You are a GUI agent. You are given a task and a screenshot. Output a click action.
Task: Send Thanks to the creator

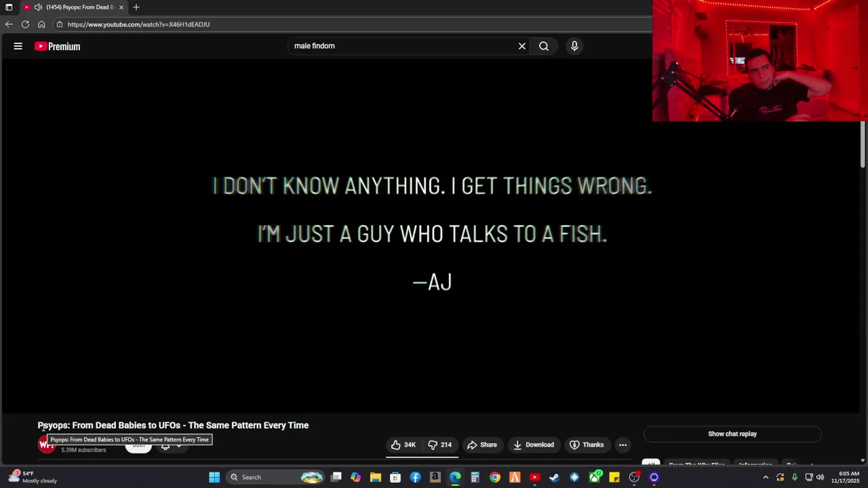click(587, 445)
